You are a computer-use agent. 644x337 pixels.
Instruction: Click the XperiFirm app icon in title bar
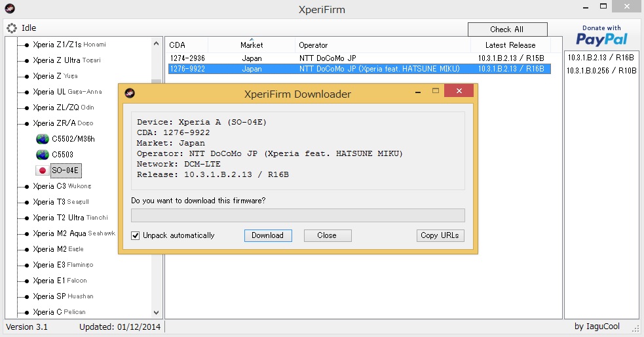point(10,9)
